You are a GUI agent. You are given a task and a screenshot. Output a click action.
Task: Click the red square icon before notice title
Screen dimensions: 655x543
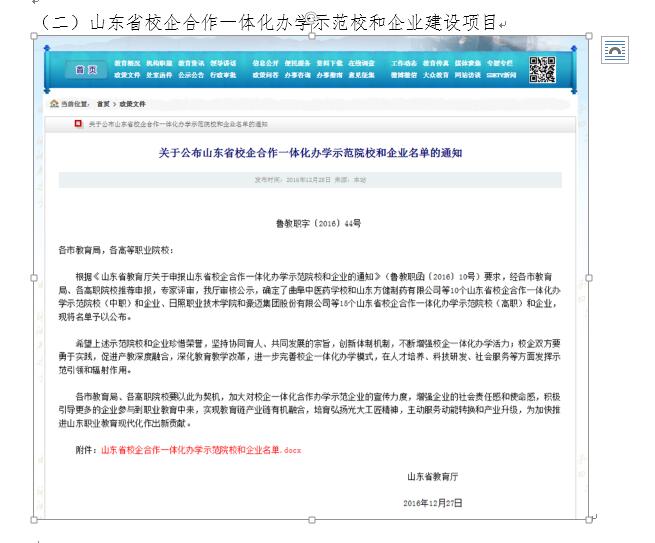pos(78,125)
